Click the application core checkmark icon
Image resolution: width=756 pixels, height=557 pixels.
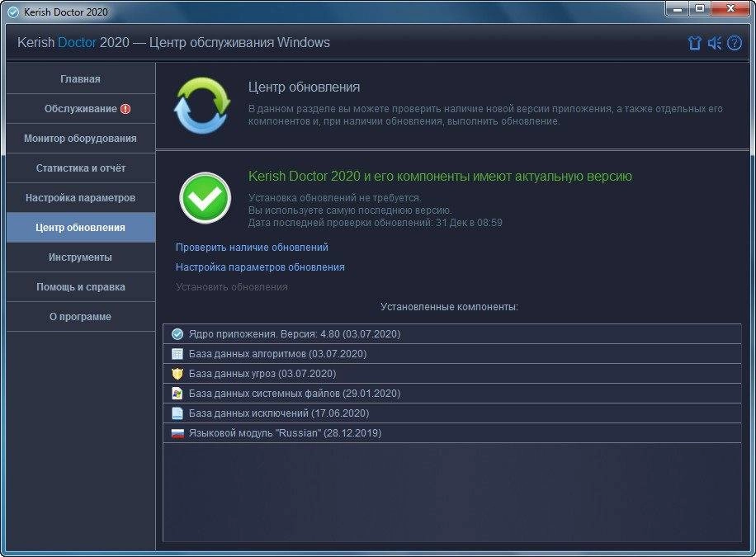click(177, 333)
